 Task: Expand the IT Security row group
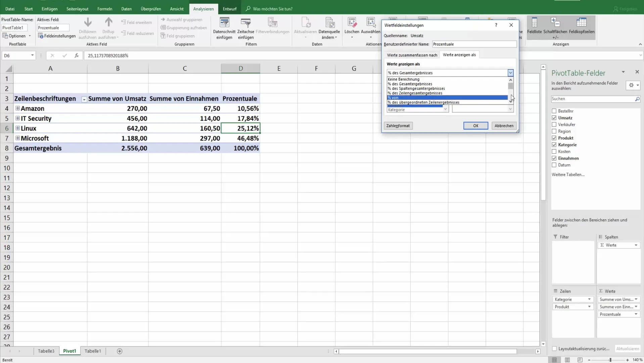tap(17, 118)
